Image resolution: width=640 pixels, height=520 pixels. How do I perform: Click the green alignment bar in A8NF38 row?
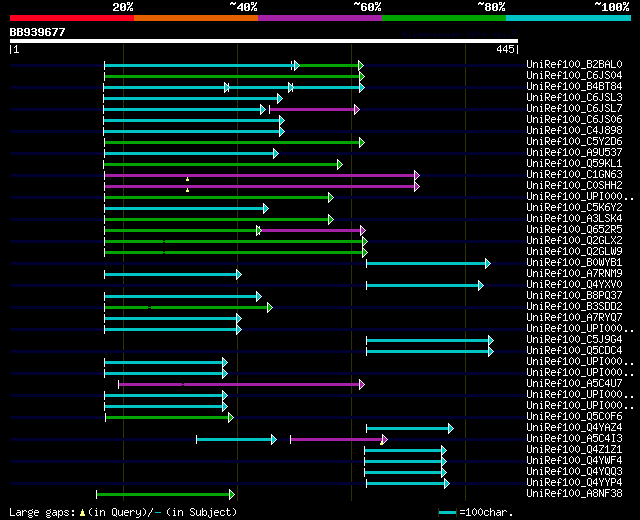165,495
